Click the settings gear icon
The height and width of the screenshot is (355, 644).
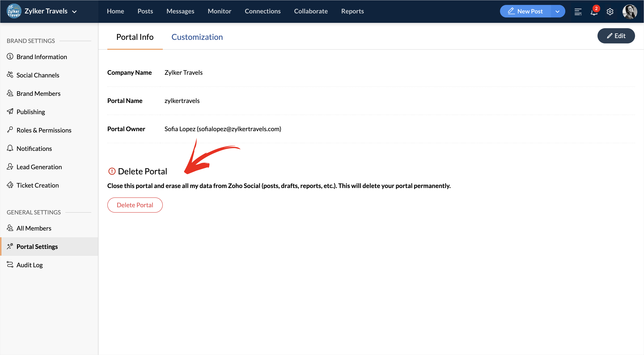(610, 12)
